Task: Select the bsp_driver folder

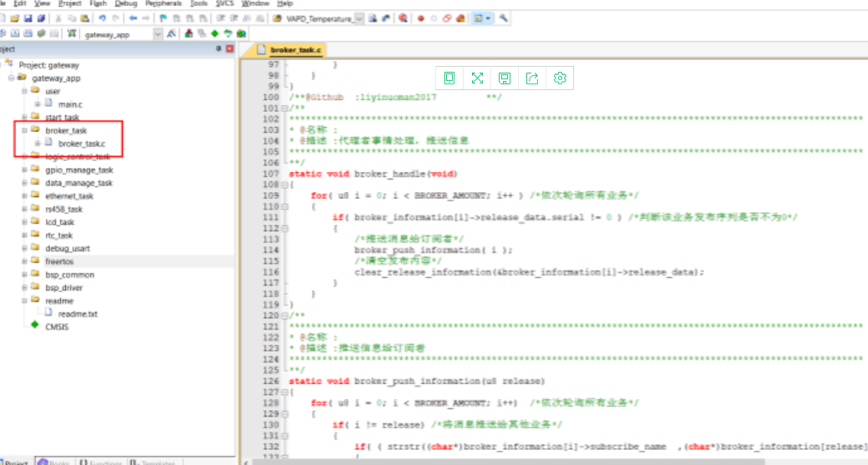Action: 64,288
